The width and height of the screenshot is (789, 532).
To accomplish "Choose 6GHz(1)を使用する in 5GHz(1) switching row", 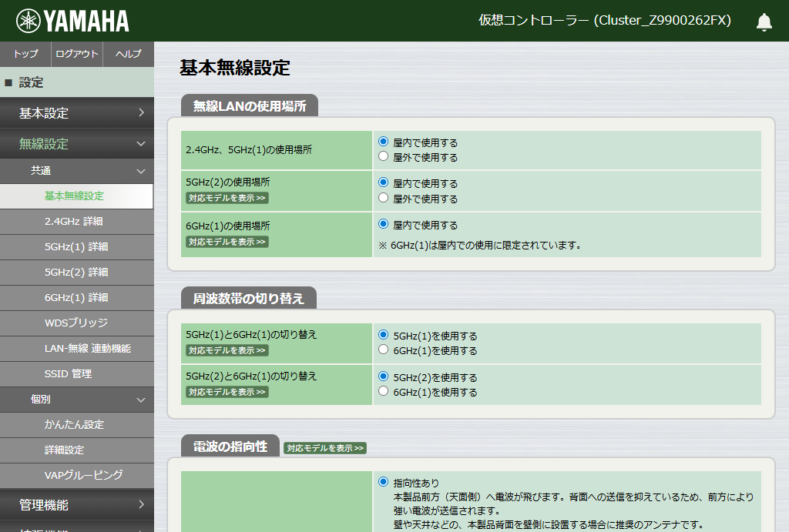I will point(384,350).
